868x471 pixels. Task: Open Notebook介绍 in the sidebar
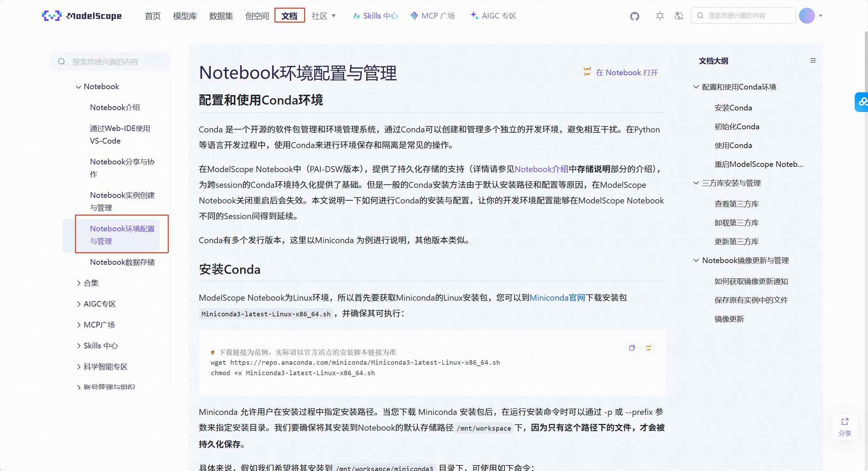point(115,107)
